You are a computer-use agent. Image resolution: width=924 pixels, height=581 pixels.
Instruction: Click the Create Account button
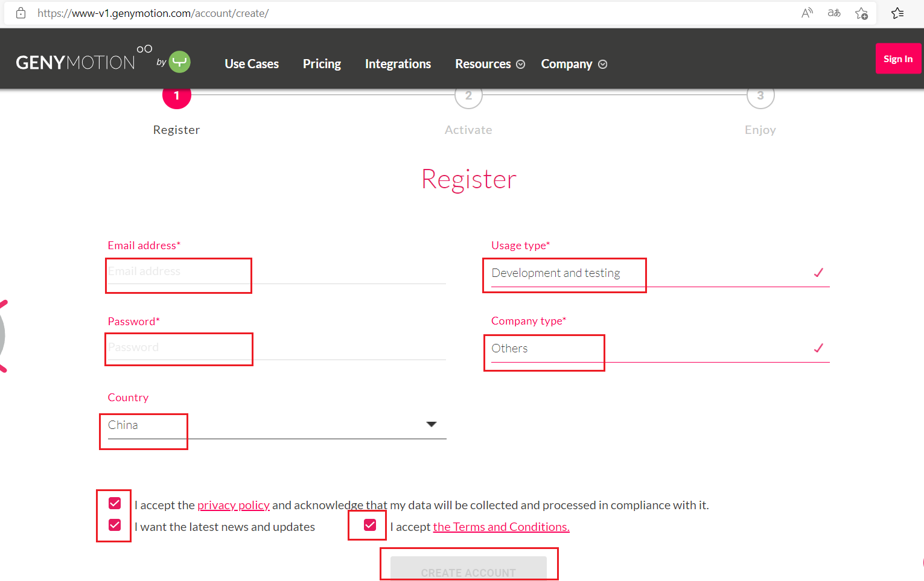click(x=468, y=568)
